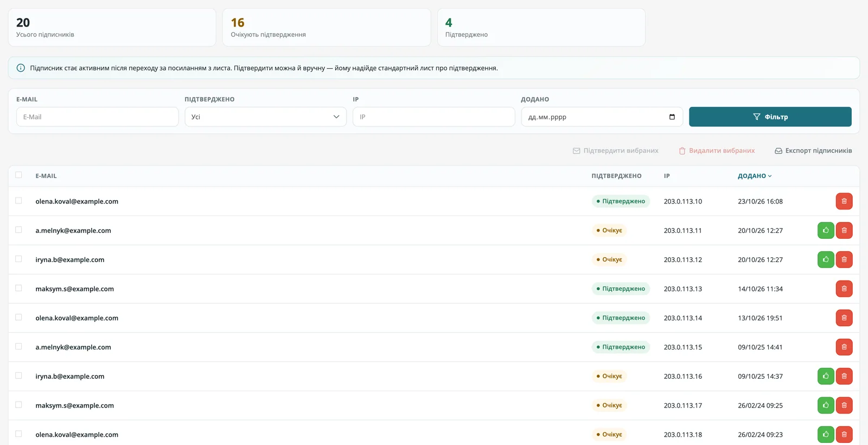Apply the Фільтр button
Screen dimensions: 868x445
point(770,117)
